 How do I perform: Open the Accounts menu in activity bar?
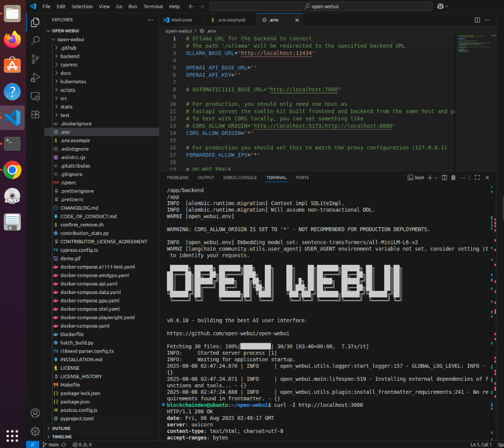coord(35,413)
